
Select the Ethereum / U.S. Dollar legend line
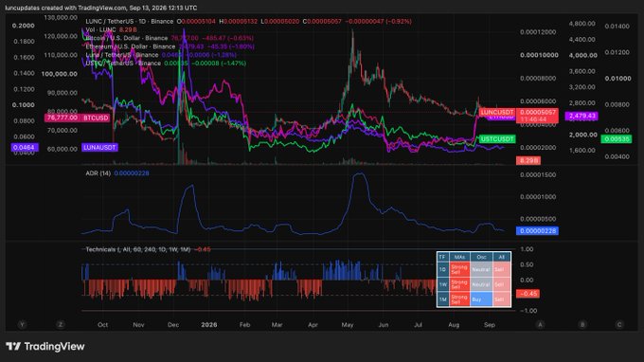coord(170,46)
